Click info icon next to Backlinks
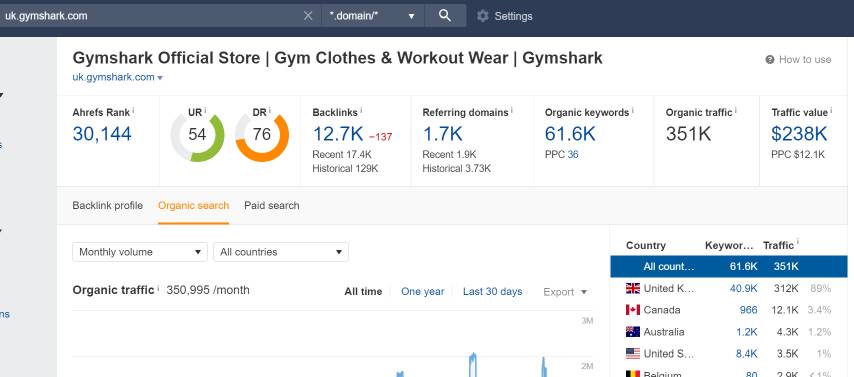The height and width of the screenshot is (377, 854). click(361, 110)
